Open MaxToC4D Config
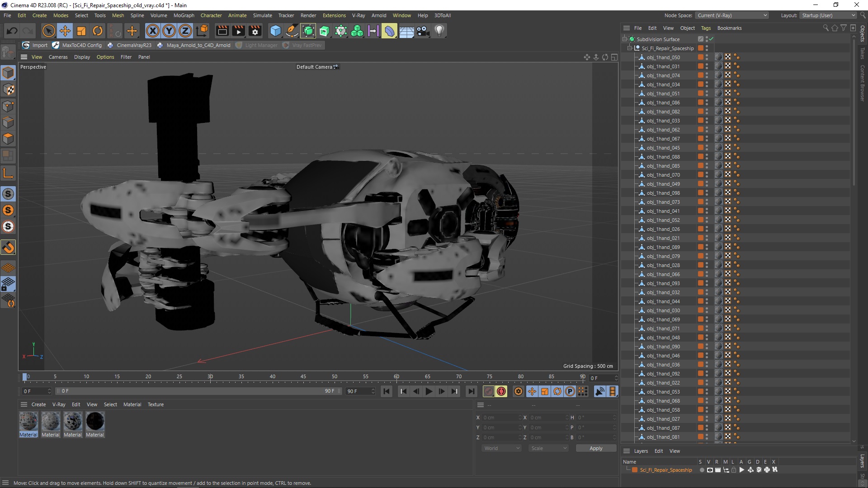Screen dimensions: 868x488 click(x=77, y=45)
